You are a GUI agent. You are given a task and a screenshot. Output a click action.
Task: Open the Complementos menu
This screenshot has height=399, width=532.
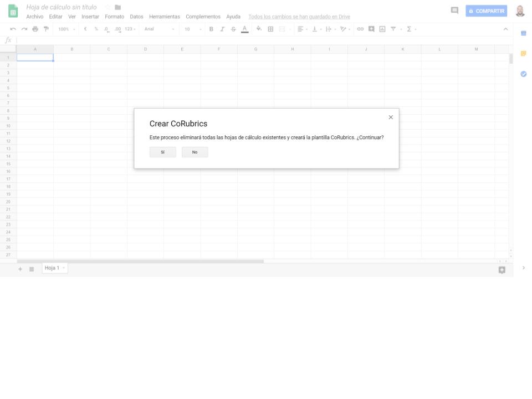tap(203, 17)
